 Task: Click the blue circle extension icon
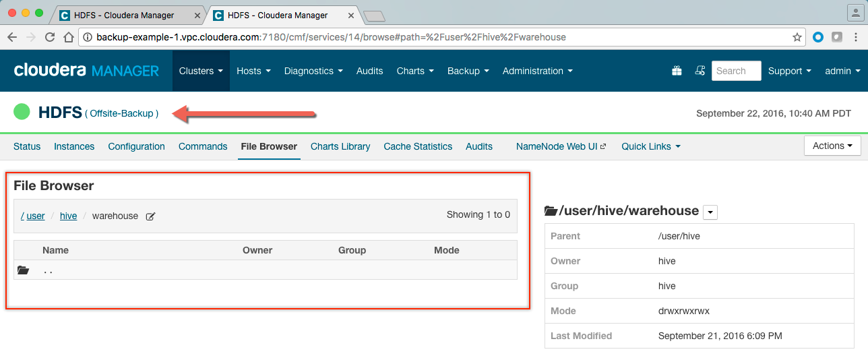tap(818, 37)
